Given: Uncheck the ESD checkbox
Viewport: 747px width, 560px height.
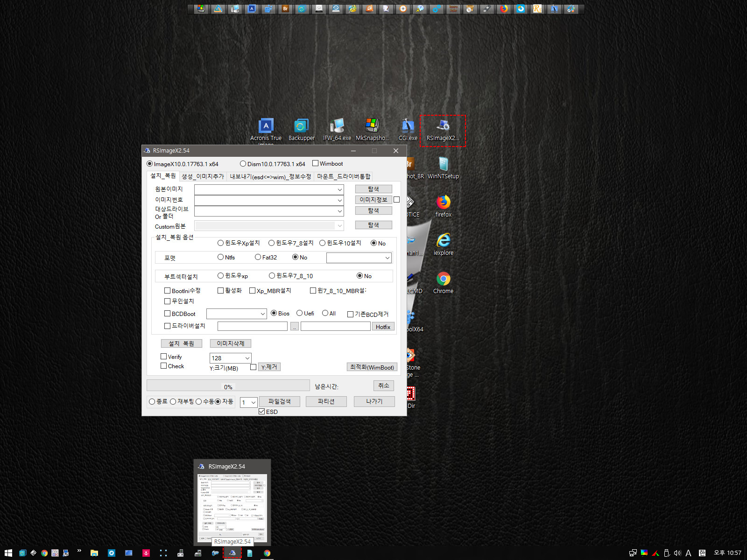Looking at the screenshot, I should point(268,412).
